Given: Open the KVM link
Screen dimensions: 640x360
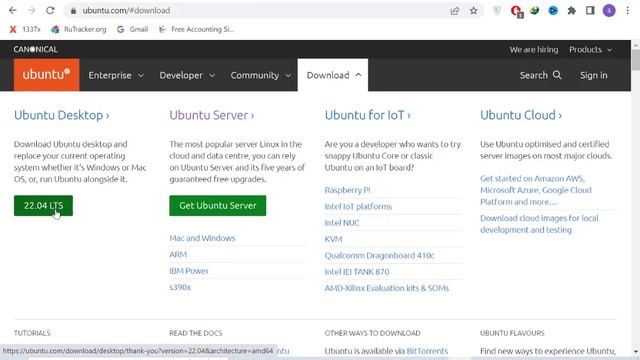Looking at the screenshot, I should [x=333, y=239].
